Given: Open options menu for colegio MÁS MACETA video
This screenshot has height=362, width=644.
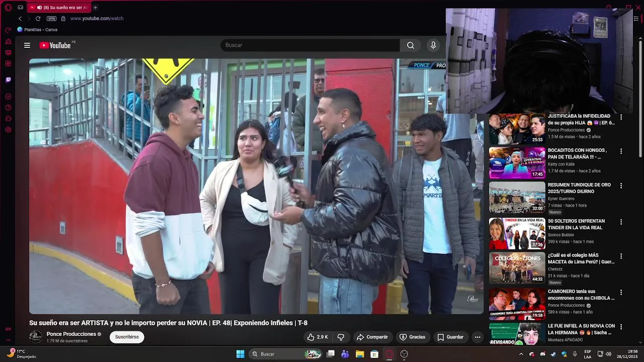Looking at the screenshot, I should pos(621,256).
